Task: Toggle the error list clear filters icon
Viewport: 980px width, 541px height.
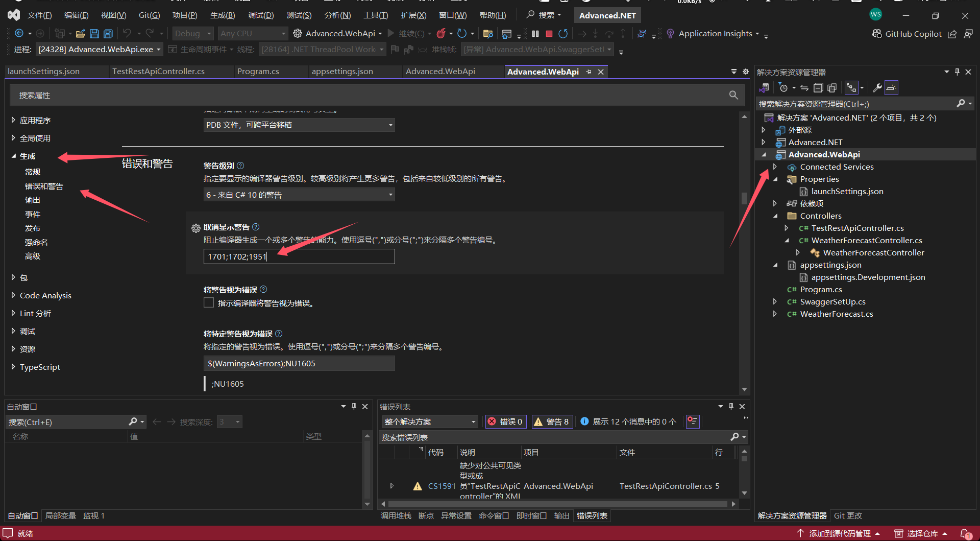Action: tap(693, 421)
